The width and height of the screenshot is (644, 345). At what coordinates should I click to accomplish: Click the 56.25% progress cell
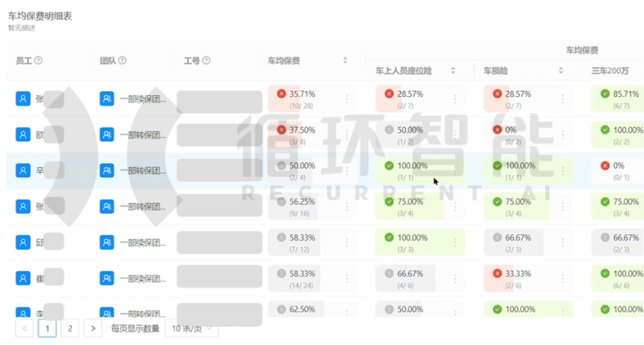coord(312,206)
